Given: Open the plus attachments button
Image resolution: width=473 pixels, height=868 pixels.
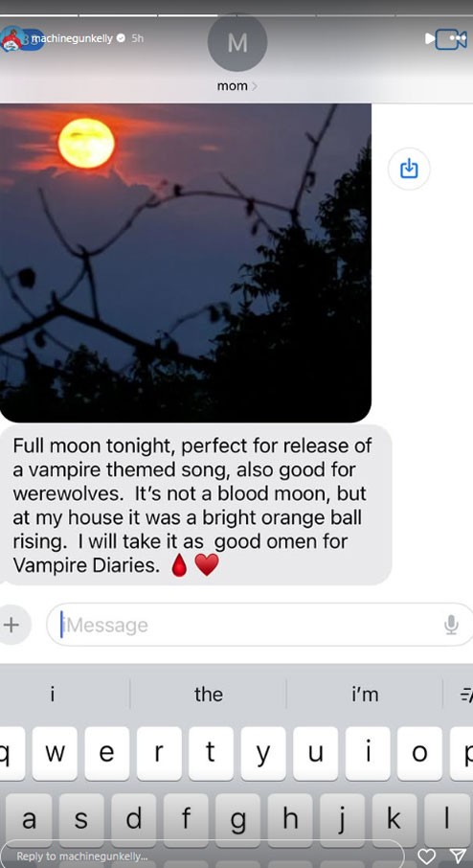Looking at the screenshot, I should pos(11,625).
